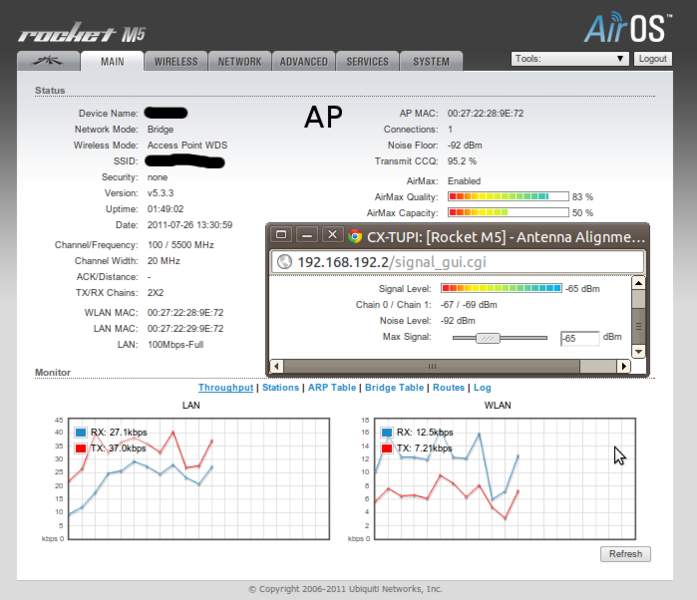Click the AirMax Quality bar
The width and height of the screenshot is (697, 600).
[508, 196]
